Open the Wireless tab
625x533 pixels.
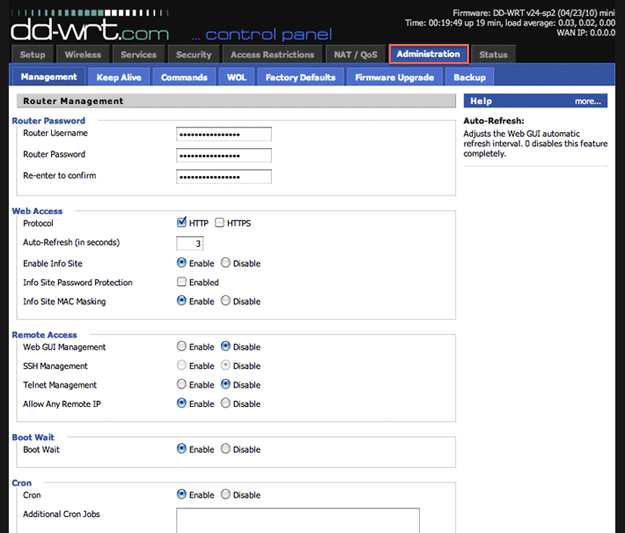click(x=83, y=55)
